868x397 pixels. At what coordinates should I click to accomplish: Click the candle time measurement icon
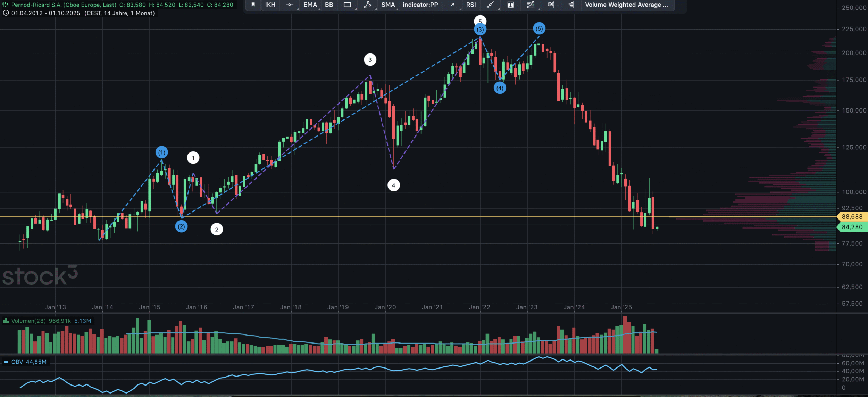(551, 5)
